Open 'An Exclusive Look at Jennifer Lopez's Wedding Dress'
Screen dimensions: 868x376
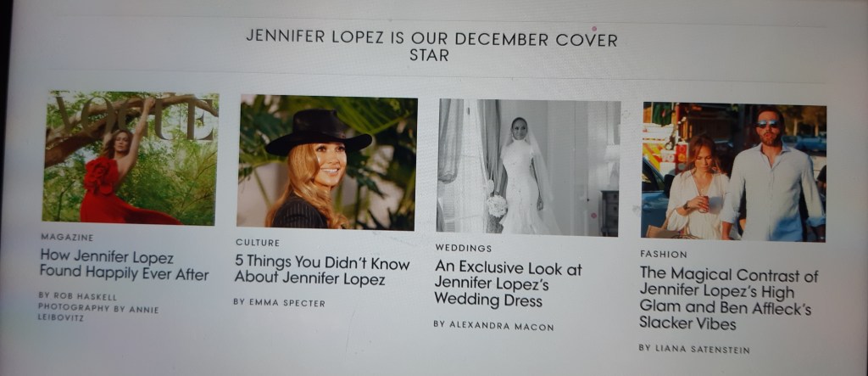click(508, 284)
